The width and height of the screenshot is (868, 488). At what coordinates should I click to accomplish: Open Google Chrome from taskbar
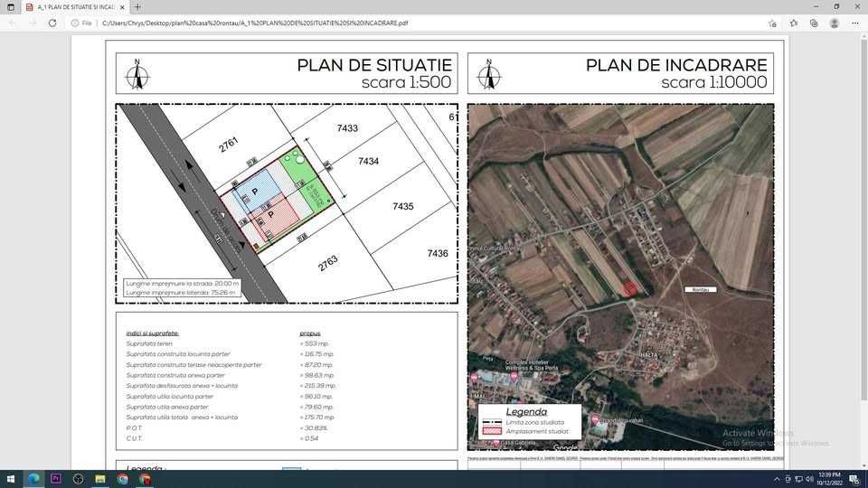click(123, 479)
